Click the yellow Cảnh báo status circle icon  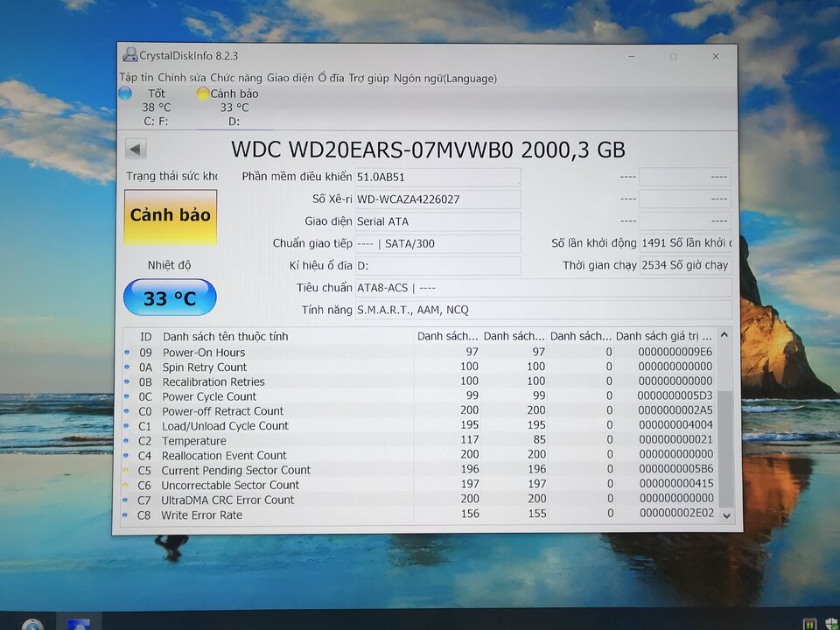pyautogui.click(x=202, y=94)
